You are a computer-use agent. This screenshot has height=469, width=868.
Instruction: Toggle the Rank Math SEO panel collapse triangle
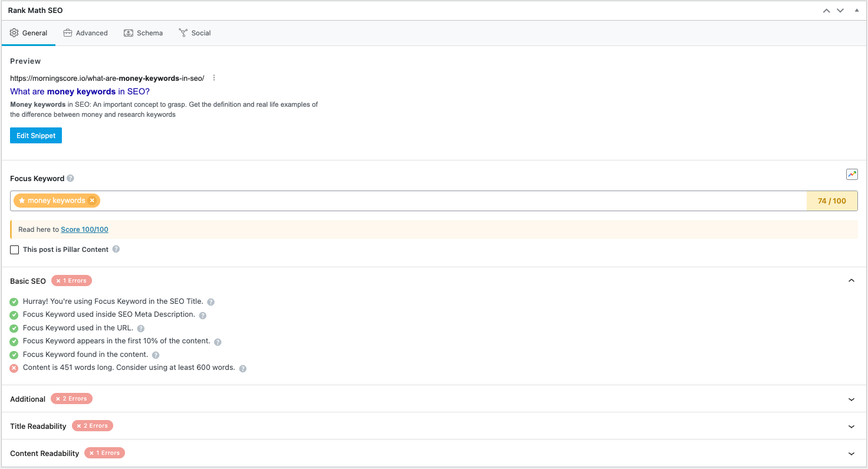[857, 11]
